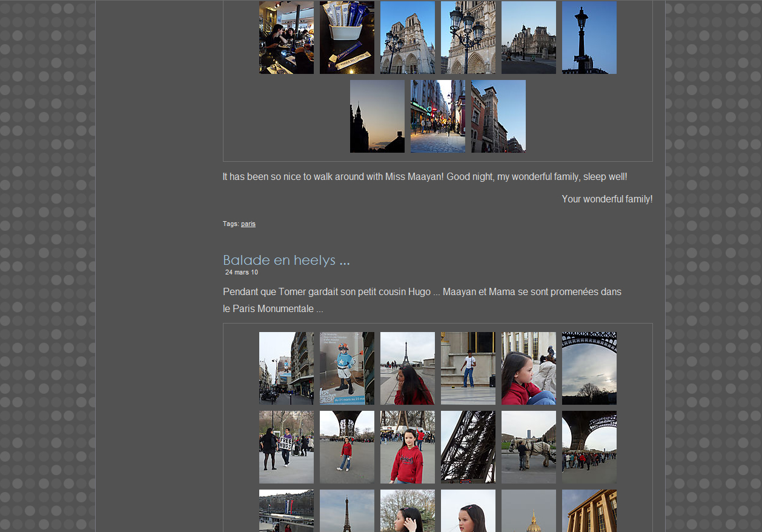View the full Notre-Dame facade photo
This screenshot has width=762, height=532.
click(407, 38)
